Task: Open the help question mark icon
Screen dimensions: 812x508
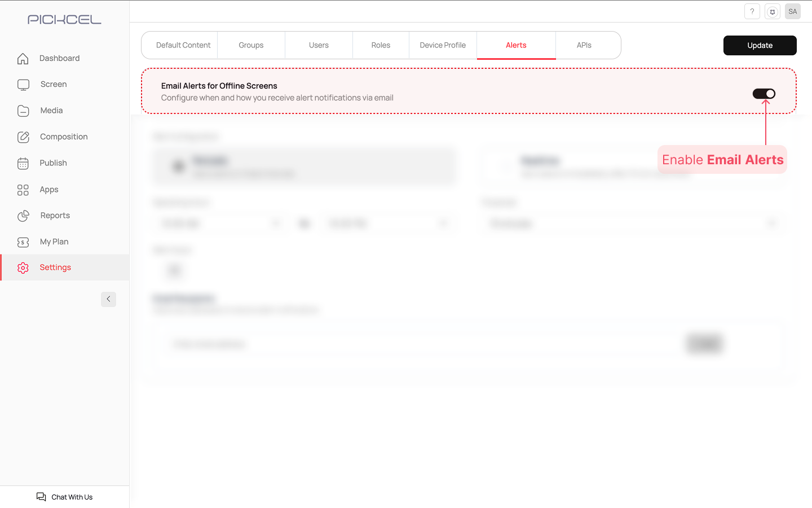Action: [x=752, y=11]
